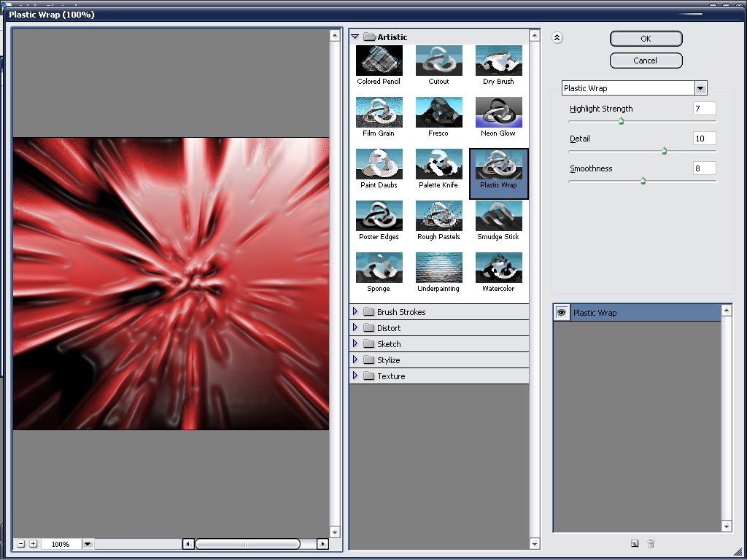Zoom in with the plus button
This screenshot has height=560, width=747.
pos(33,544)
